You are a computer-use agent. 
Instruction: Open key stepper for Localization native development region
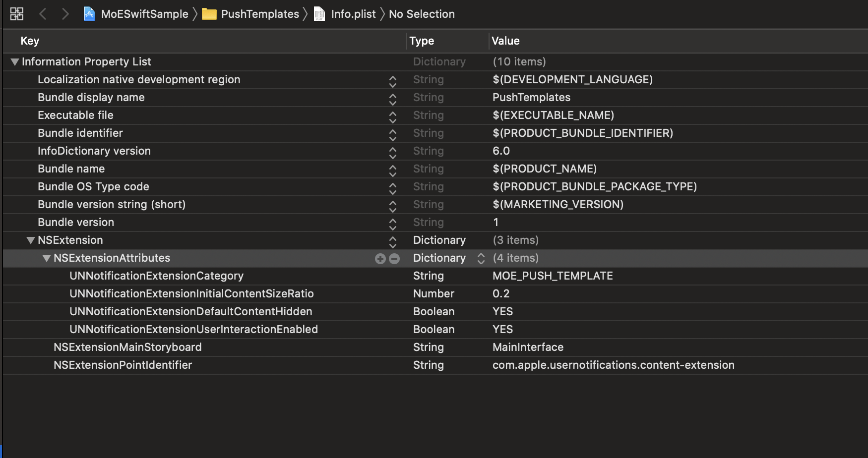click(393, 81)
